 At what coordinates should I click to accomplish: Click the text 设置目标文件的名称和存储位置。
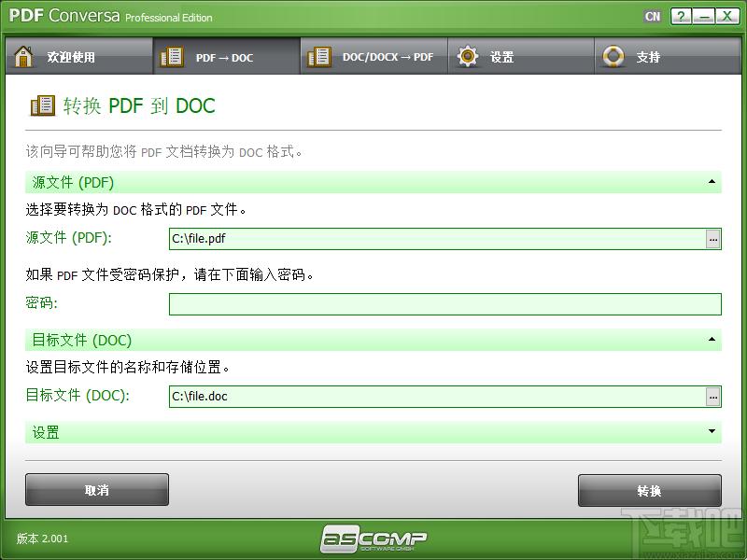(x=128, y=367)
